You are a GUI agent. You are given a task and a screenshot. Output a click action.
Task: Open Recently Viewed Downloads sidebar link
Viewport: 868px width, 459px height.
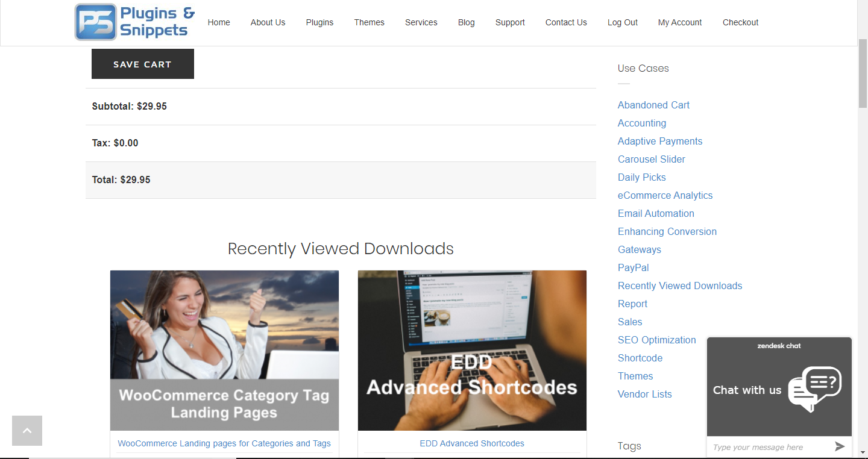(680, 286)
